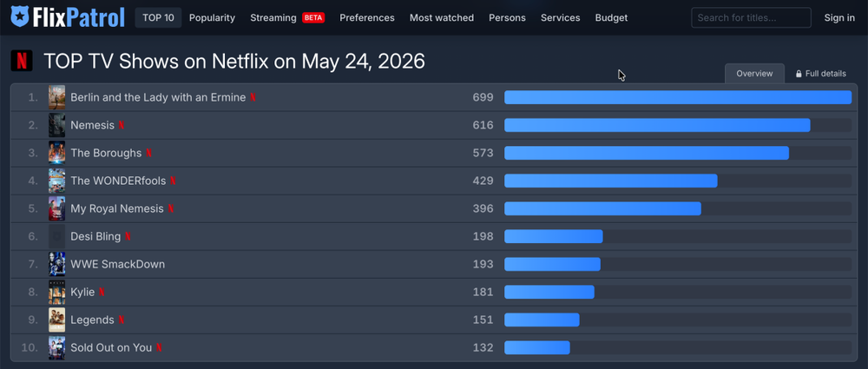Open The WONDERfools poster thumbnail
868x369 pixels.
coord(56,181)
